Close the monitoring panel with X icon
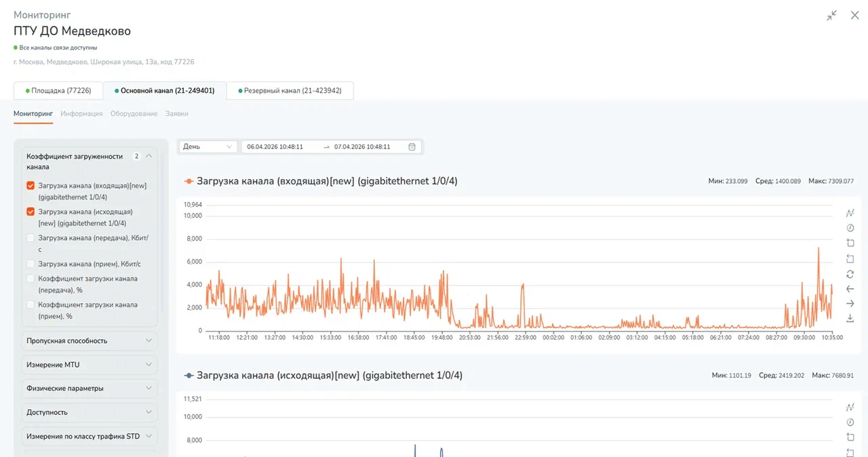 854,15
